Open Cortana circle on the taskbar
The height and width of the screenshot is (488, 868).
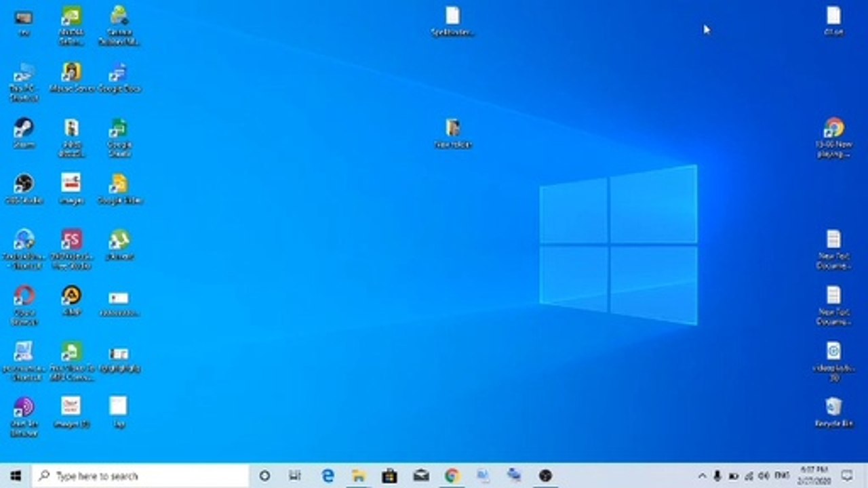(x=264, y=476)
